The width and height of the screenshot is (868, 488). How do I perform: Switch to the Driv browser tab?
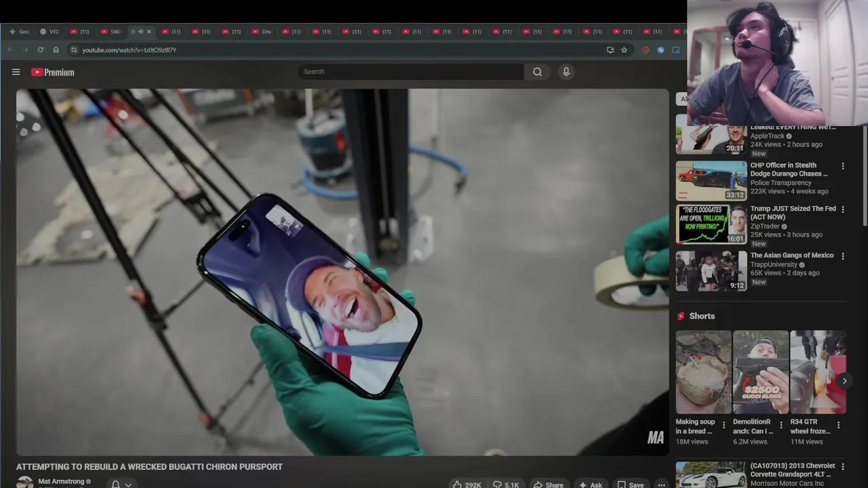coord(262,32)
